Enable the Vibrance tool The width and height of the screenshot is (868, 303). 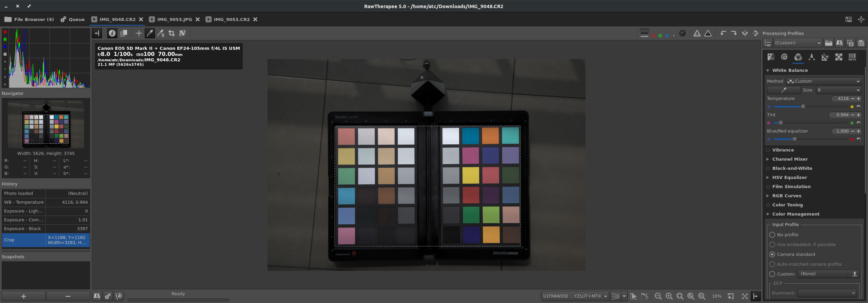[x=768, y=150]
